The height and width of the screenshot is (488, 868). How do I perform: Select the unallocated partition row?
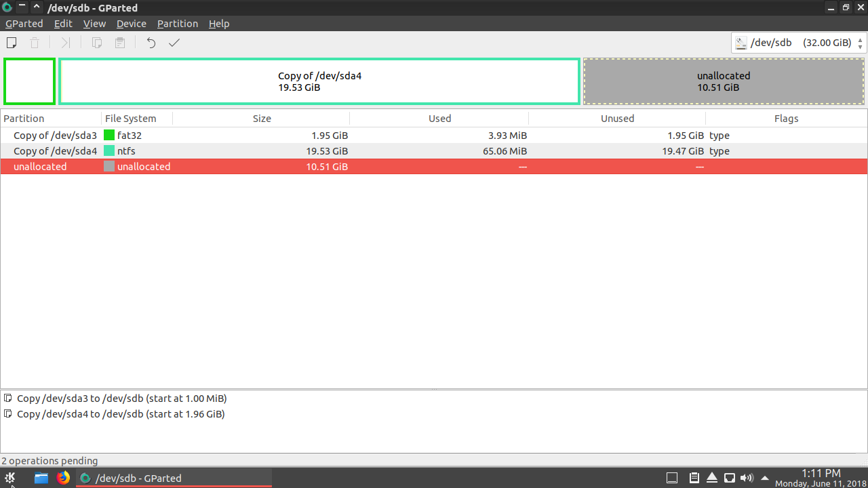434,167
